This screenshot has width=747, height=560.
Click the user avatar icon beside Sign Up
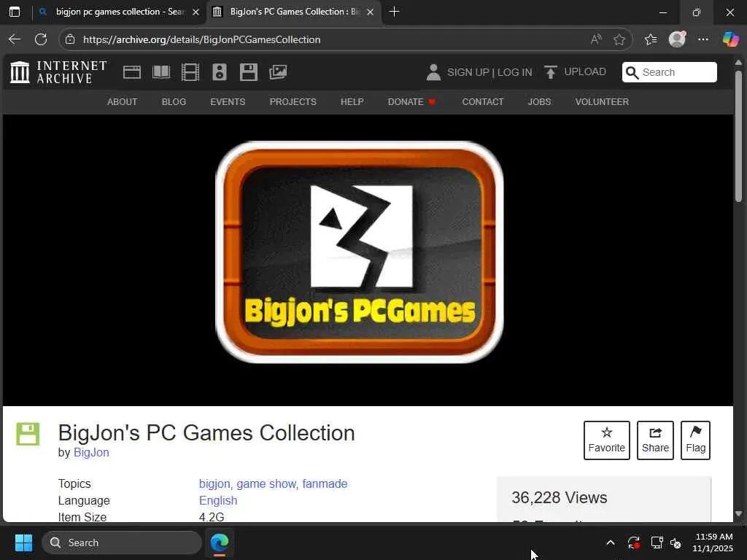click(x=433, y=72)
